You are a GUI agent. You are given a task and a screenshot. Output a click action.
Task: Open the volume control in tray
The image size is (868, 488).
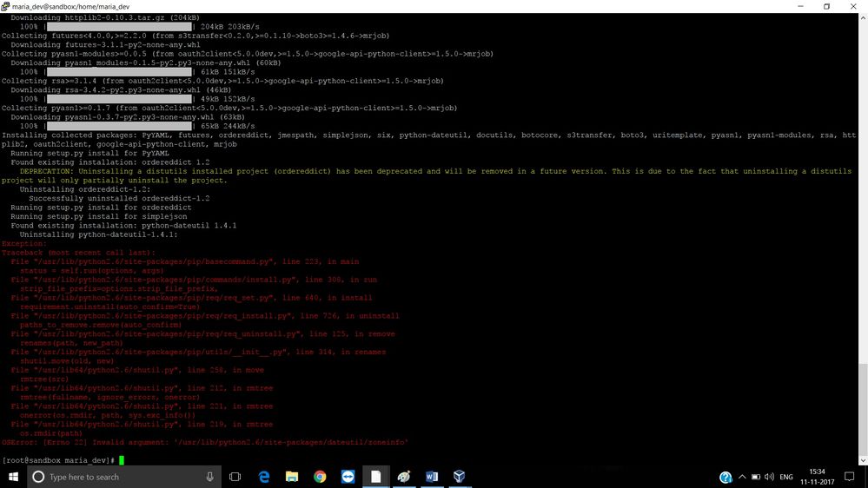click(769, 477)
